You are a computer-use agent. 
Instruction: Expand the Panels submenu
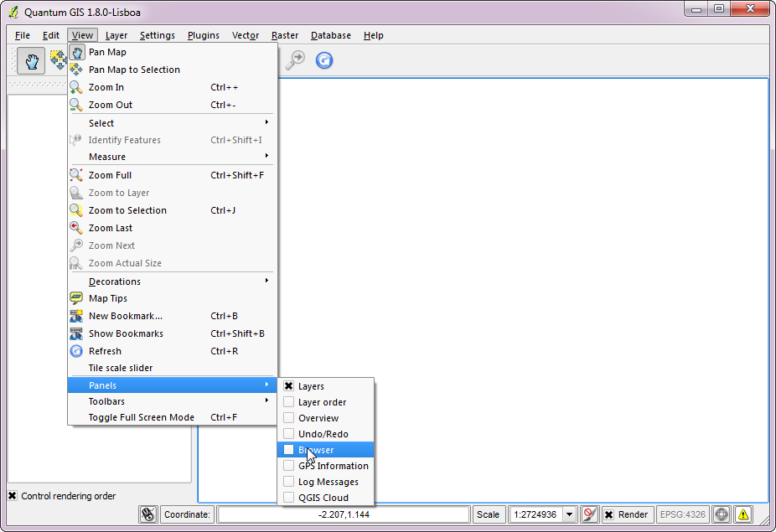click(x=172, y=385)
